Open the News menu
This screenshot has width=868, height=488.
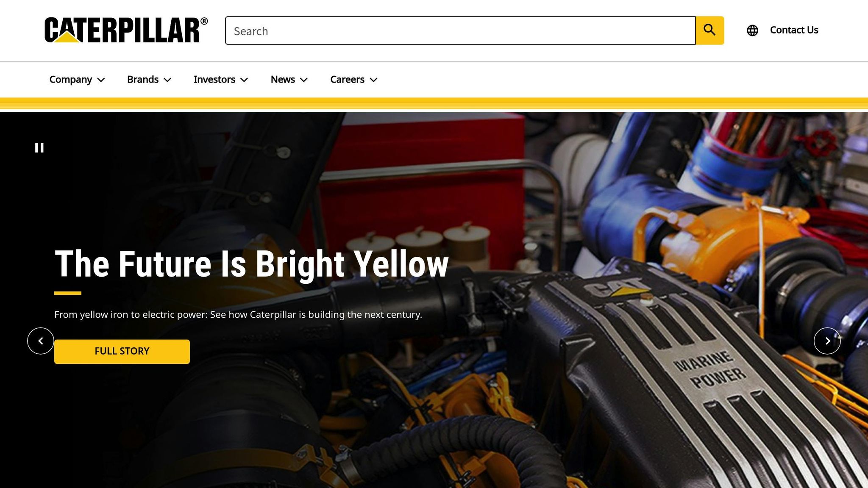[x=282, y=80]
